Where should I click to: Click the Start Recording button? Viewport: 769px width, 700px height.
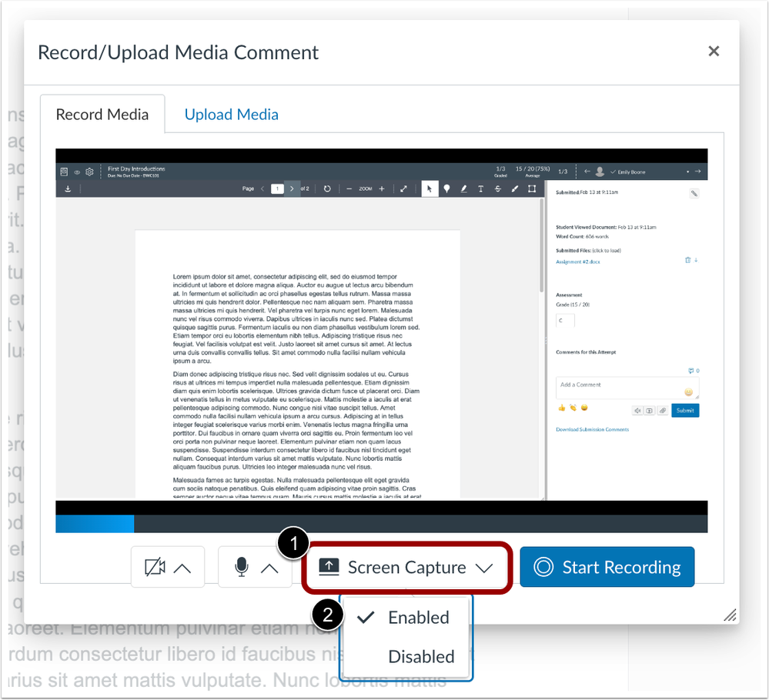point(607,568)
